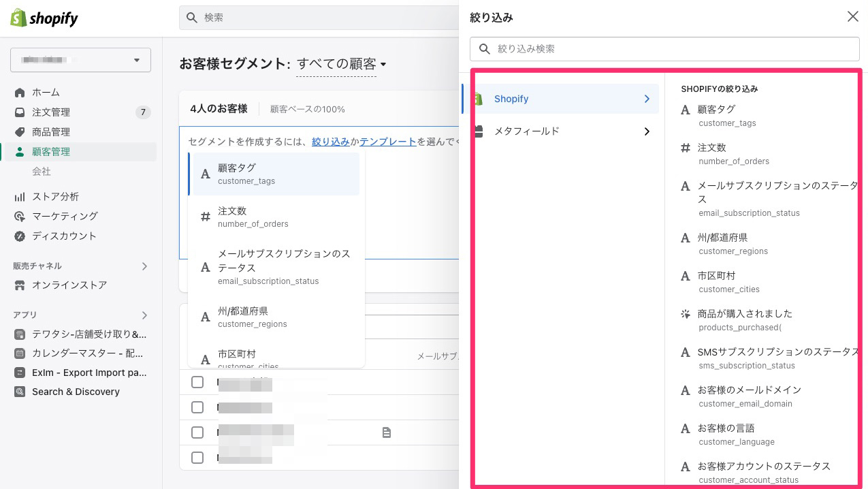Click the text icon beside 州/都道府県 in filter panel
The height and width of the screenshot is (489, 868).
(686, 238)
